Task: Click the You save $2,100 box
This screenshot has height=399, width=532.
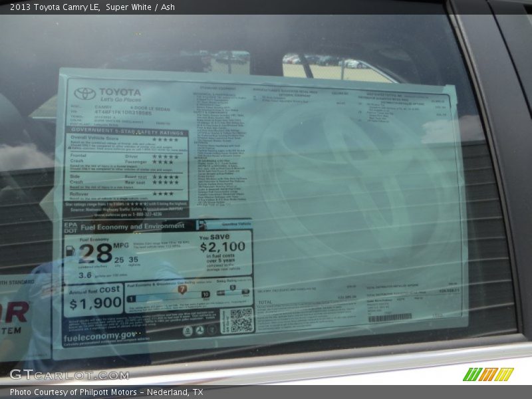Action: point(224,253)
